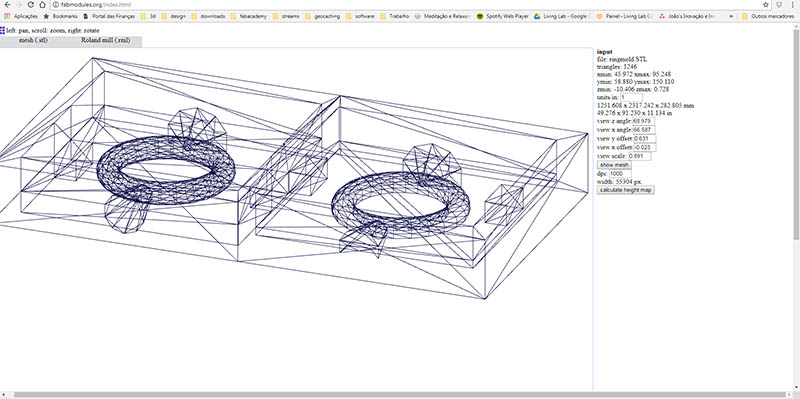Open the Trabalho bookmarks folder
800x399 pixels.
pos(394,16)
